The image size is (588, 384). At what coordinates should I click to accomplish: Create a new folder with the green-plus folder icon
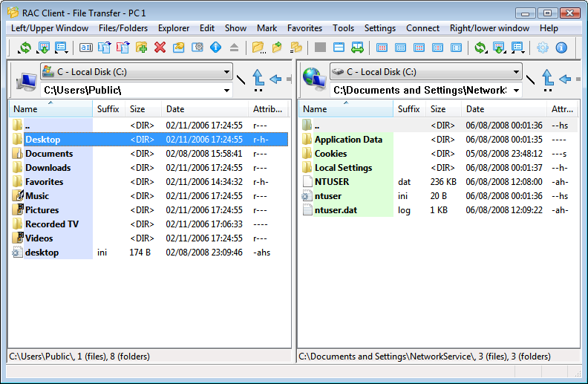[x=141, y=48]
